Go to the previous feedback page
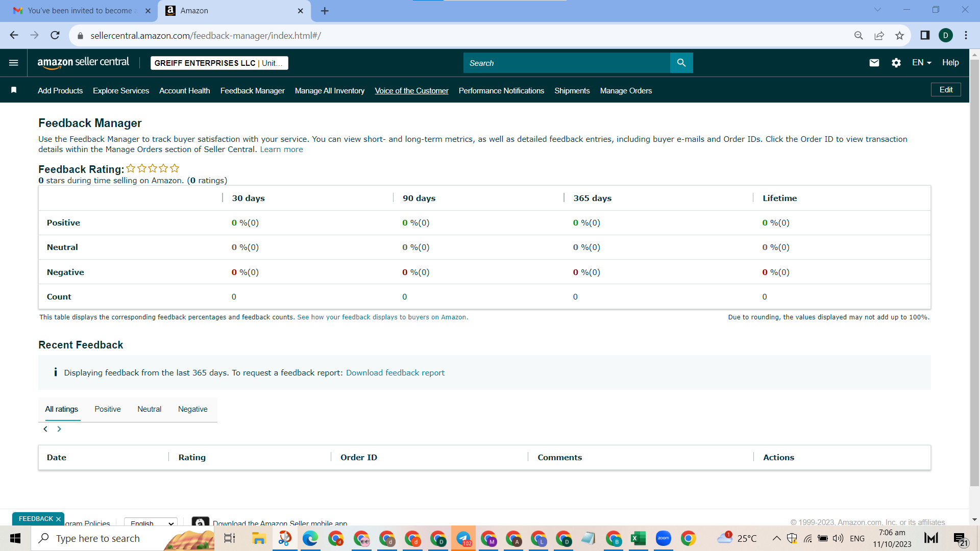Image resolution: width=980 pixels, height=551 pixels. [45, 429]
